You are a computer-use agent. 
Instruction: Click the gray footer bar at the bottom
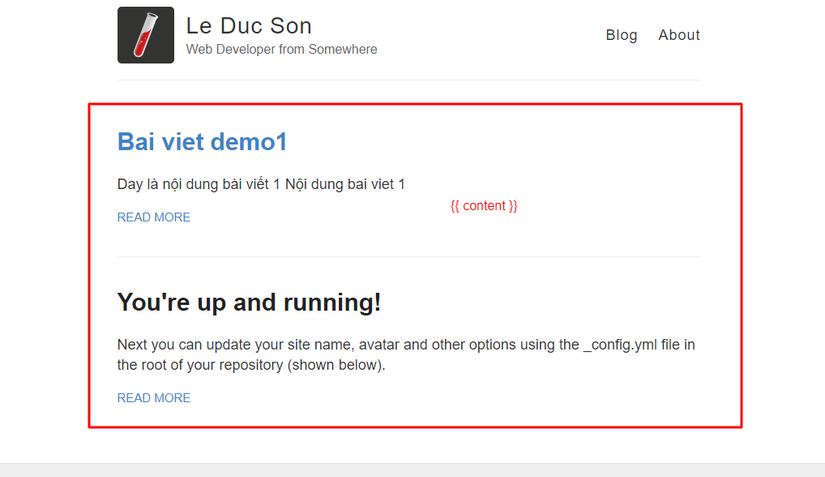(x=412, y=470)
